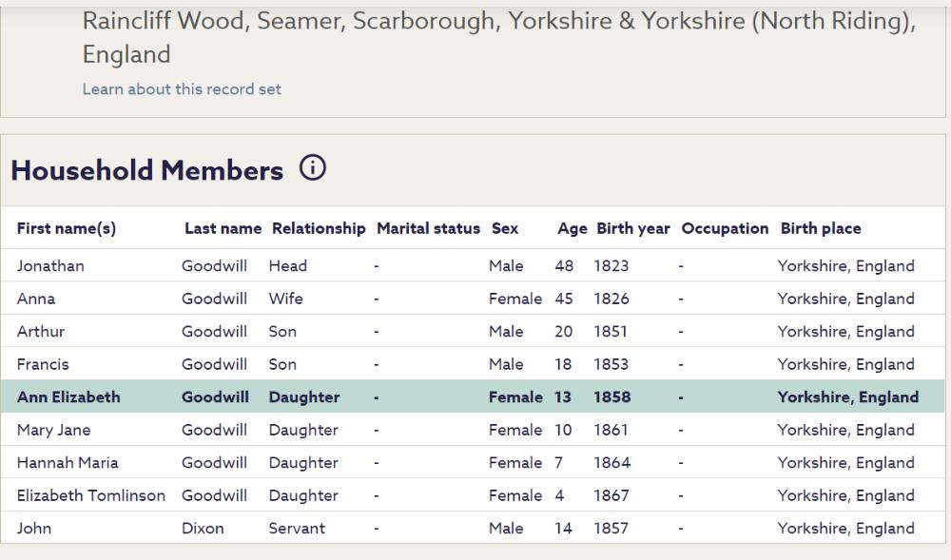Click the info icon beside Household Members

pos(312,169)
